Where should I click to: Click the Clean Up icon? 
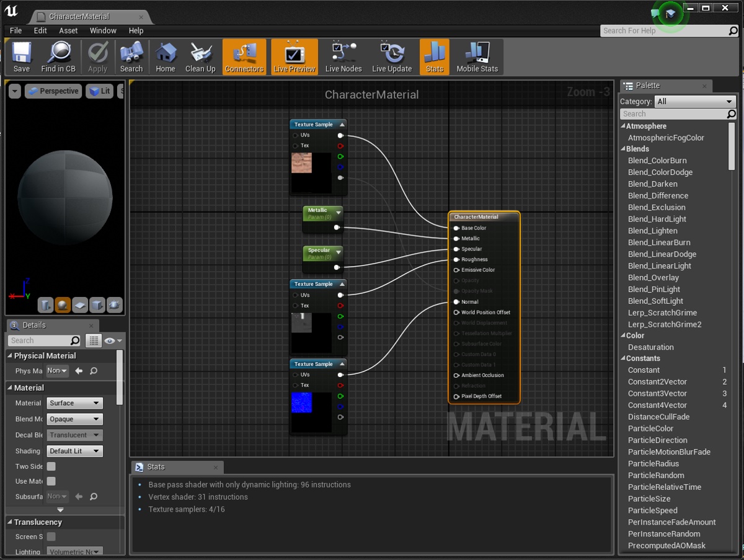pyautogui.click(x=200, y=57)
